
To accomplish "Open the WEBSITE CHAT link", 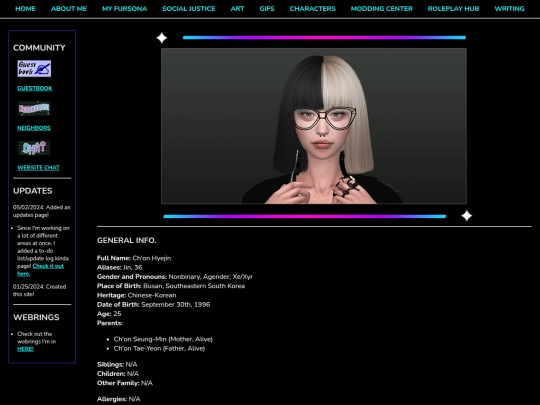I will point(38,168).
